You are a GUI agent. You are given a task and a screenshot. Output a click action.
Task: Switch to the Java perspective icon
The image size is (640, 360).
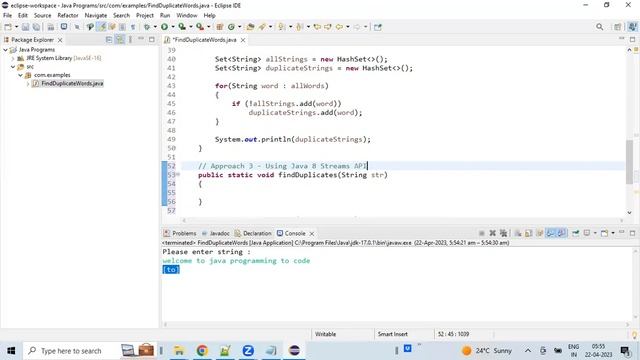click(x=632, y=27)
